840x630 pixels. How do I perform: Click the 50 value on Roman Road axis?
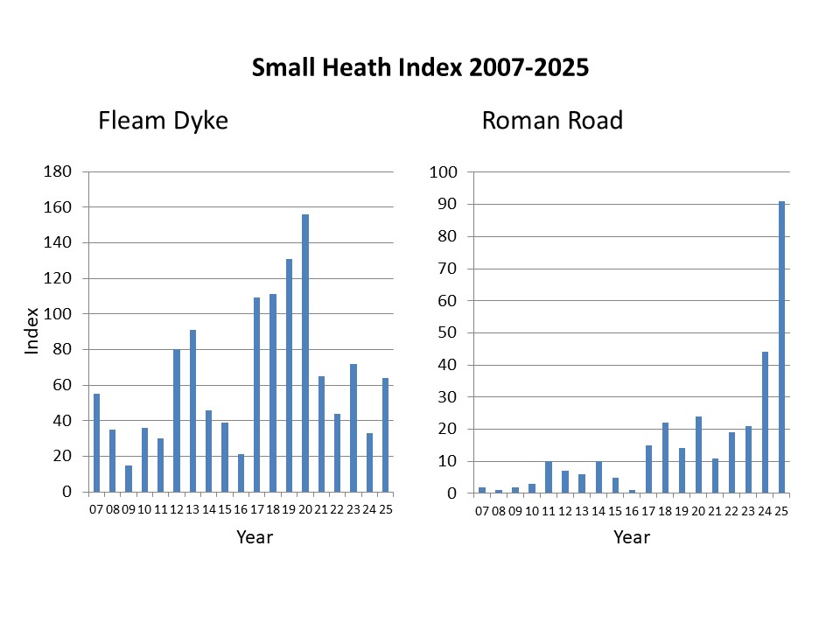tap(448, 332)
